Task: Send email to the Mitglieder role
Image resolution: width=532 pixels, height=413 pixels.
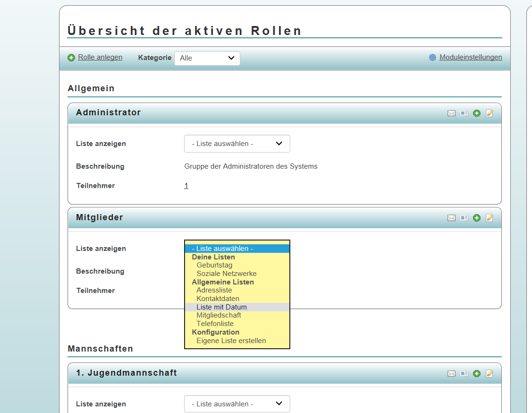Action: tap(451, 218)
